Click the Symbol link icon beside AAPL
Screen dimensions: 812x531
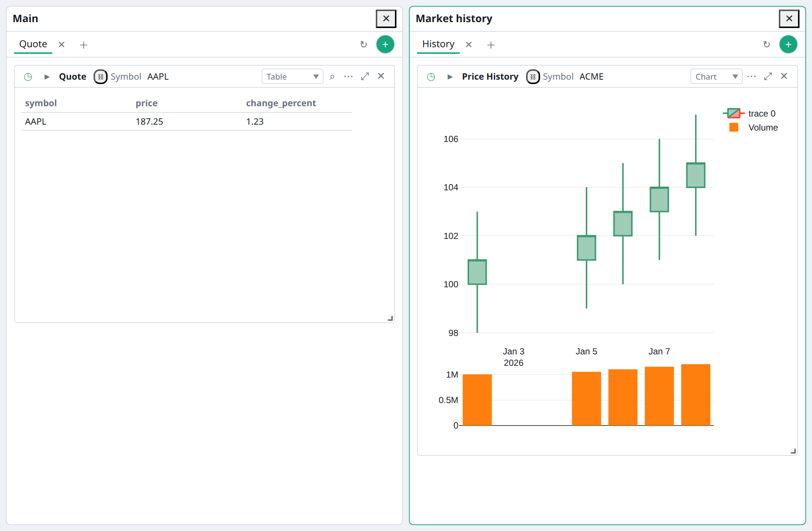(101, 77)
